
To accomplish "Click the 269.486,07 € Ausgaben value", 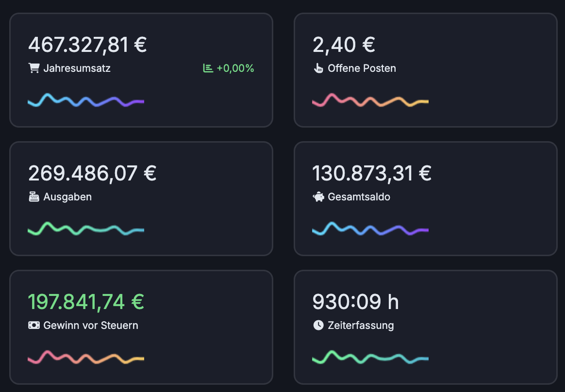I will coord(92,173).
